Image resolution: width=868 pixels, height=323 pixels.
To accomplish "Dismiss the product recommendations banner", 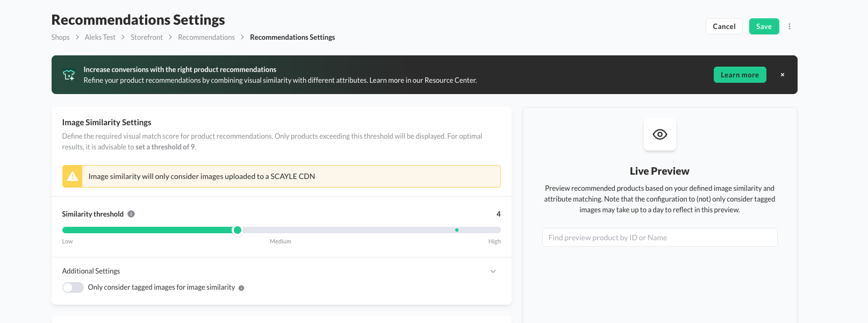I will point(782,75).
